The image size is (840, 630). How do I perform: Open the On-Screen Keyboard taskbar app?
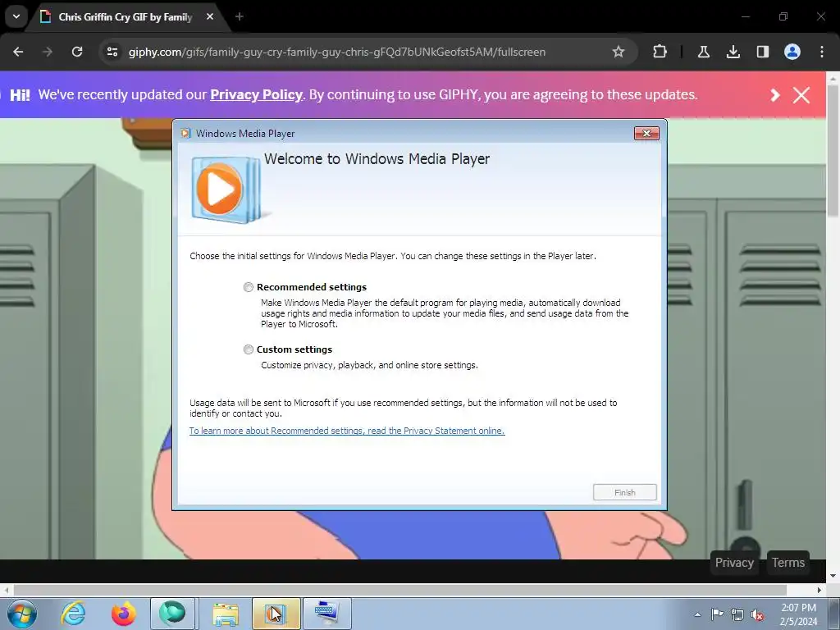[x=327, y=614]
